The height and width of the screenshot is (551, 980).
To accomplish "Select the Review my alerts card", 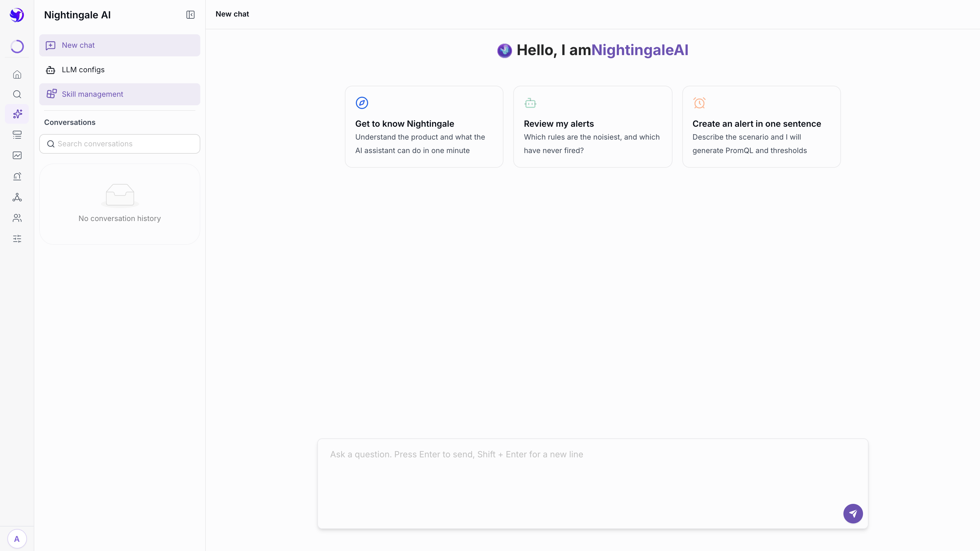I will 592,127.
